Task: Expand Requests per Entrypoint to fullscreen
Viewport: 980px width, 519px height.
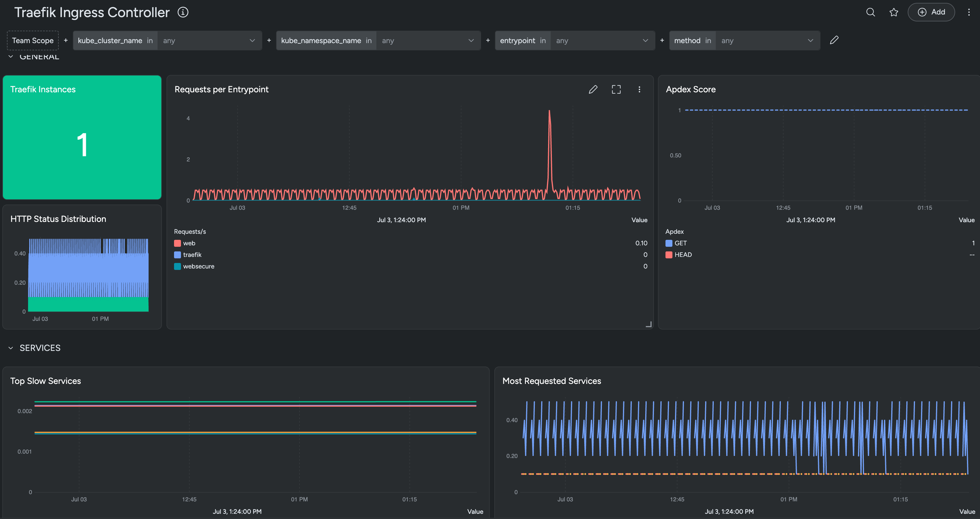Action: tap(616, 89)
